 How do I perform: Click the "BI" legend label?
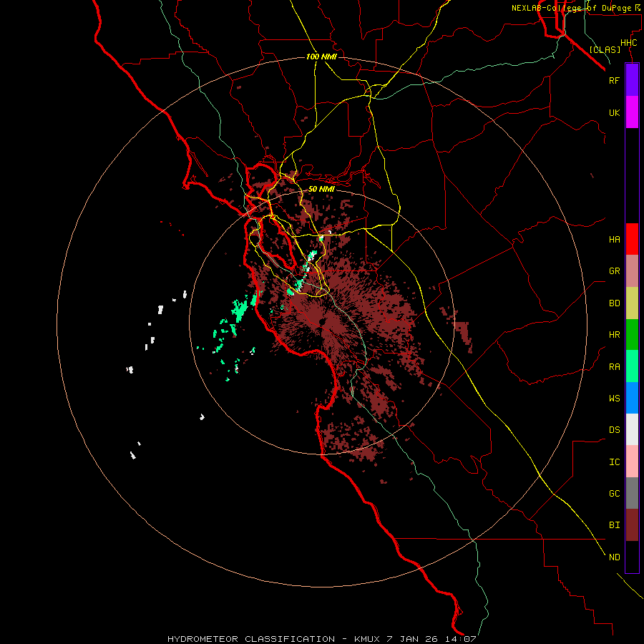(614, 525)
